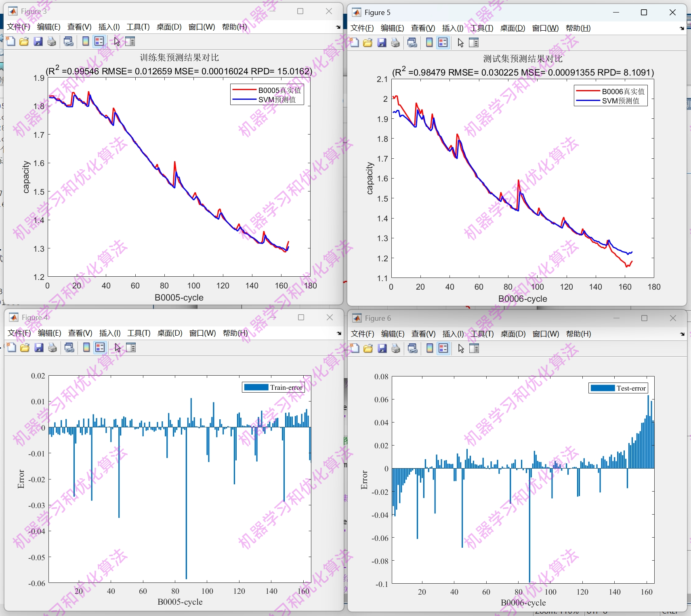Toggle Insert Legend in Figure 3 toolbar

click(99, 41)
